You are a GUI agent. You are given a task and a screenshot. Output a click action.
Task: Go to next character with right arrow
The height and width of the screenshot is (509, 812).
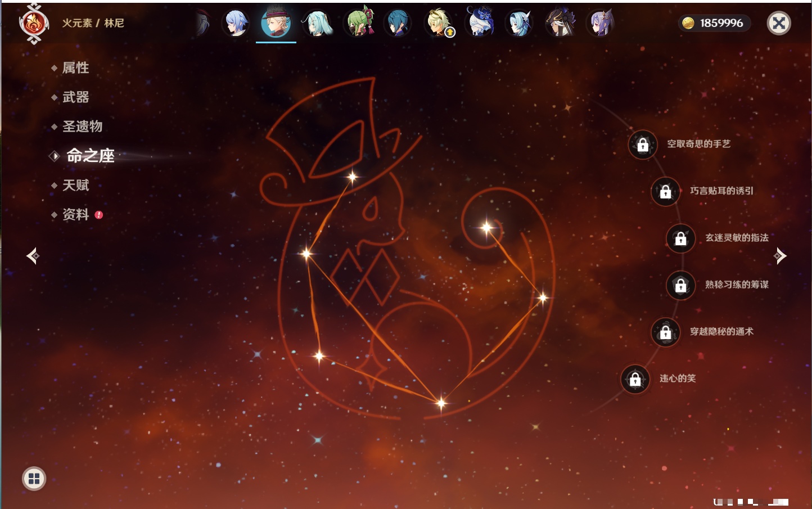[780, 256]
